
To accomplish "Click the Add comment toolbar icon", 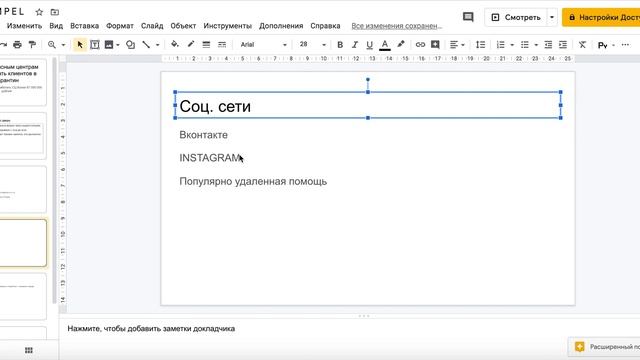I will click(435, 44).
